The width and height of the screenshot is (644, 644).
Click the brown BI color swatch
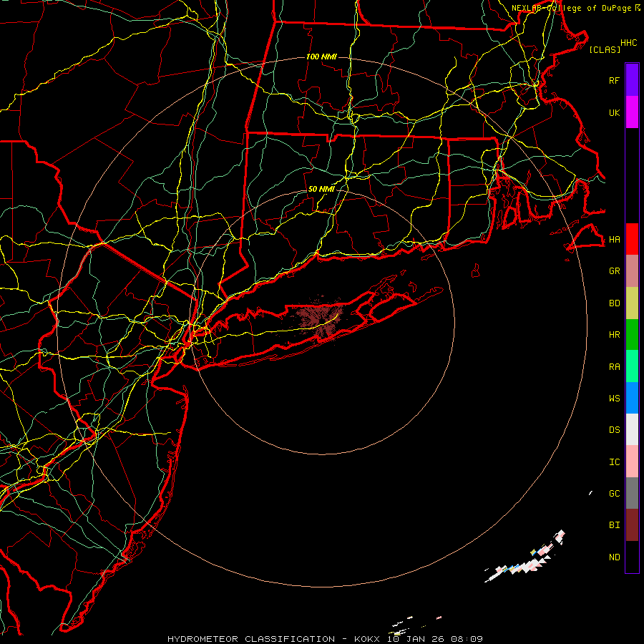(632, 525)
